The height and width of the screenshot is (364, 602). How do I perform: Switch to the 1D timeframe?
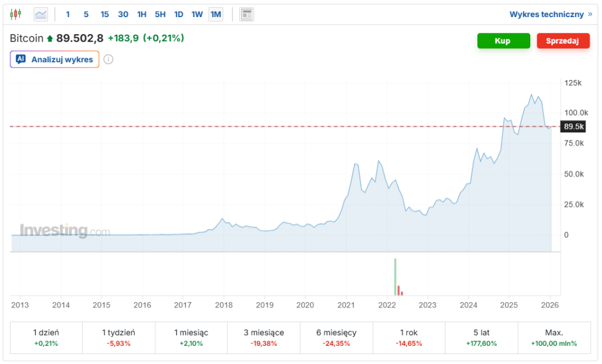pos(178,14)
